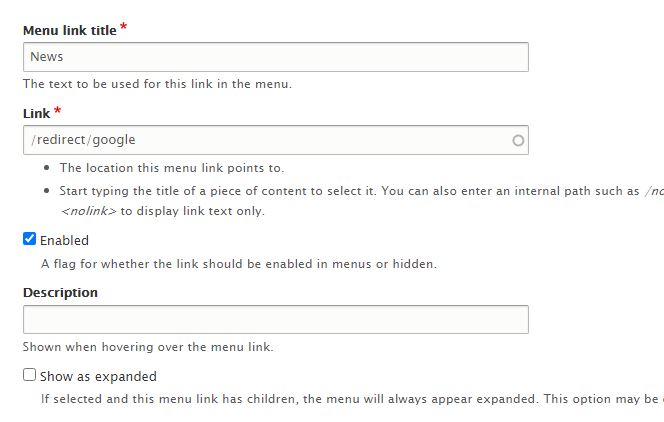Tick the Show as expanded checkbox
664x422 pixels.
pyautogui.click(x=30, y=375)
